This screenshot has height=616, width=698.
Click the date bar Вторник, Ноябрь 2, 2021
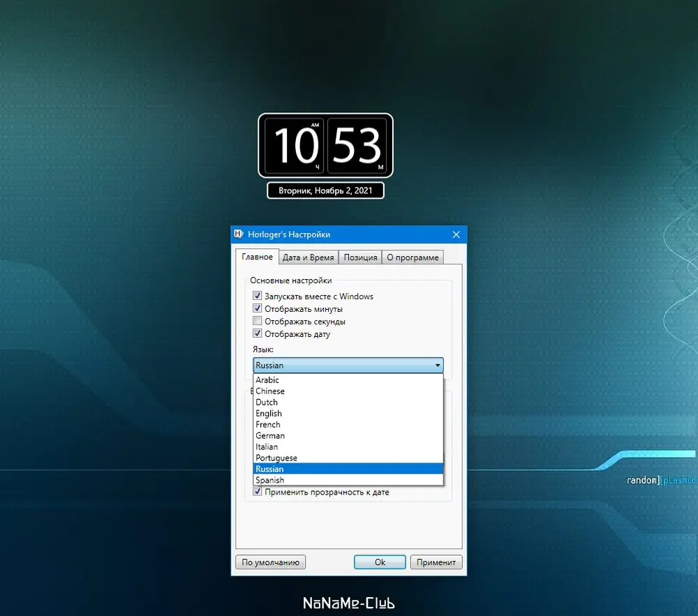coord(325,190)
